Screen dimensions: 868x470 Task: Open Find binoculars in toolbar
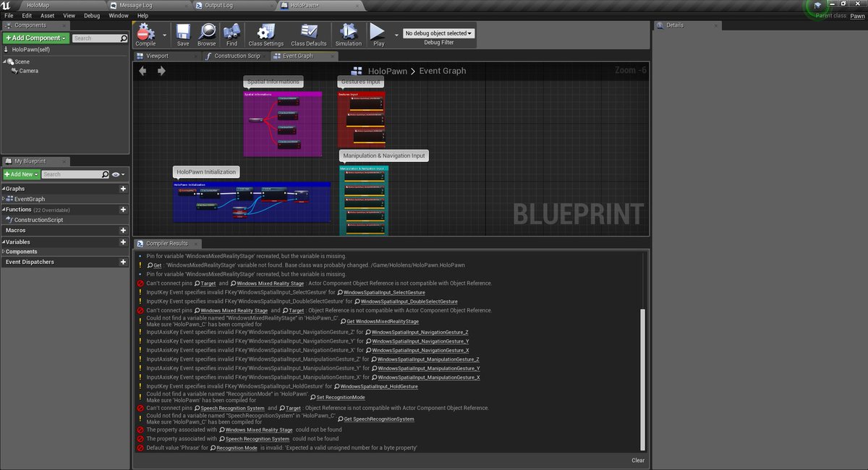[x=231, y=34]
